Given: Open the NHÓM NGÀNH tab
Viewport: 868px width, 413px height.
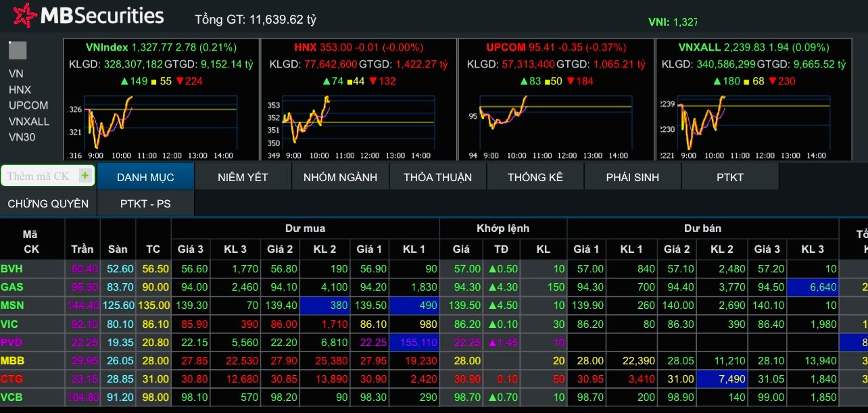Looking at the screenshot, I should (340, 177).
